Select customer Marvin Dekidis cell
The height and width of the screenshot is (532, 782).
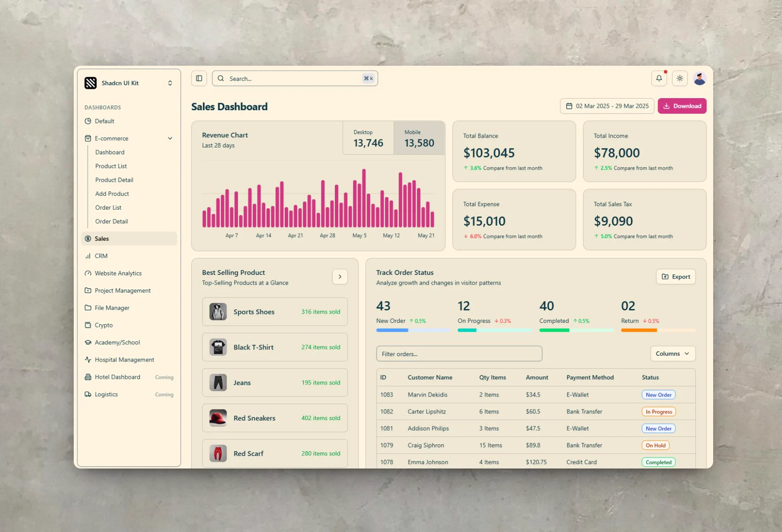point(427,395)
